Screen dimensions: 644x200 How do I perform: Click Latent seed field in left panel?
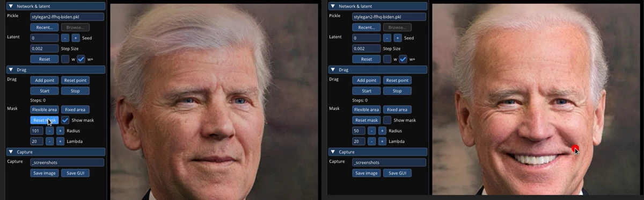pyautogui.click(x=45, y=38)
